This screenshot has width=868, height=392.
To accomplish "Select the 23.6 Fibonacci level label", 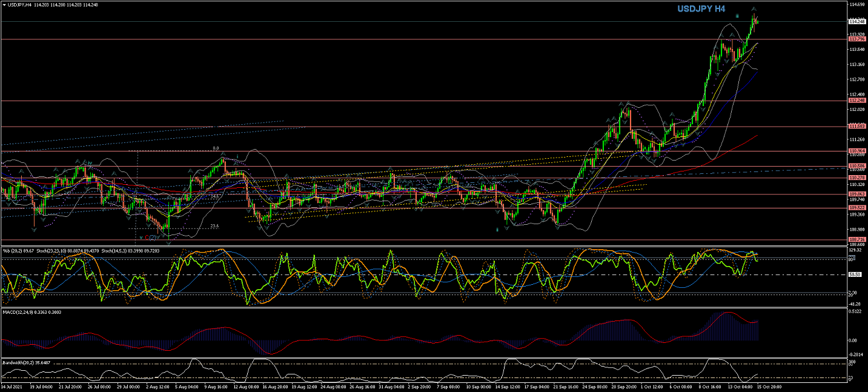I will click(x=214, y=227).
